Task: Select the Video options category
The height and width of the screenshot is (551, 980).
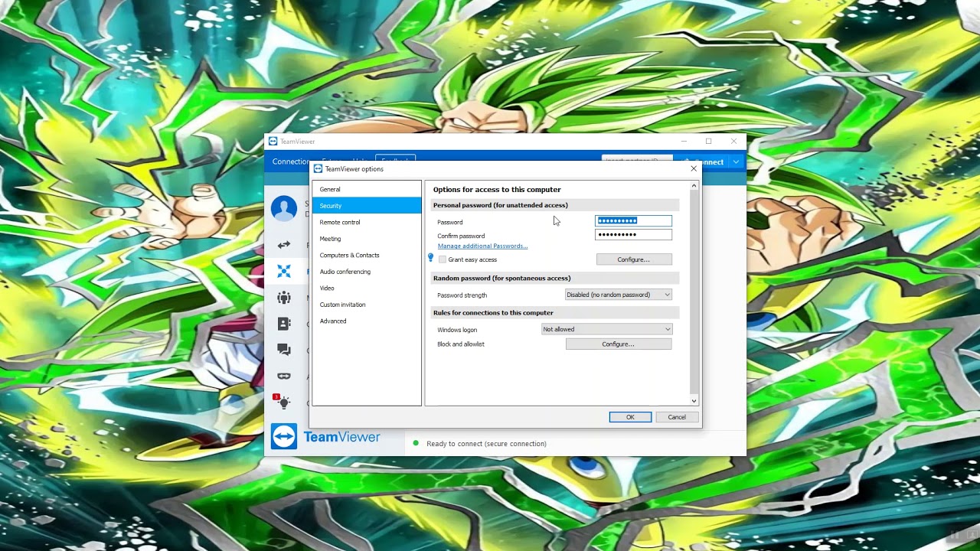Action: click(367, 288)
